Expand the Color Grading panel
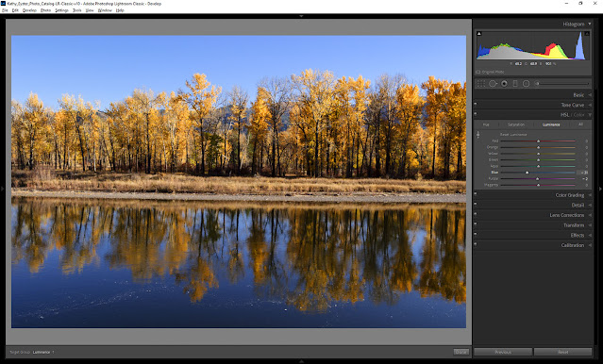This screenshot has height=364, width=603. [590, 195]
